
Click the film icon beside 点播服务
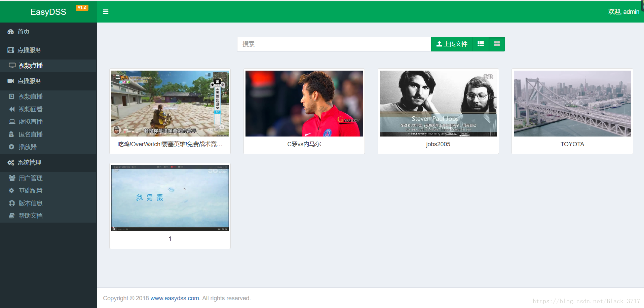pos(11,50)
